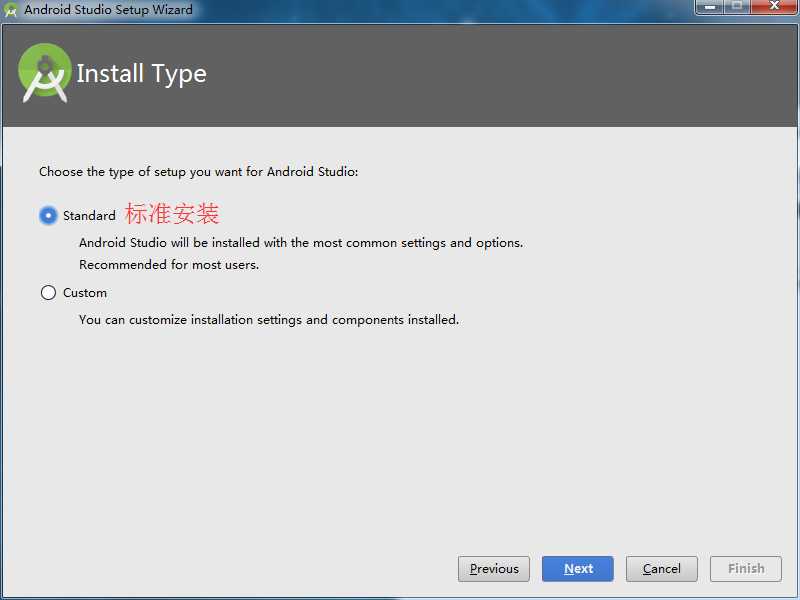800x600 pixels.
Task: Click the 'Standard' option label
Action: (x=89, y=216)
